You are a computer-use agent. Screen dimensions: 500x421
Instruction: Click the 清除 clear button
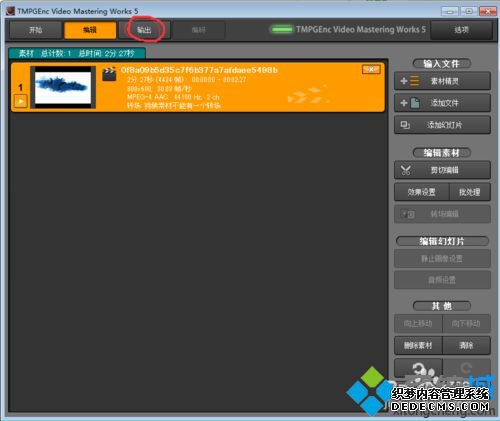[466, 345]
